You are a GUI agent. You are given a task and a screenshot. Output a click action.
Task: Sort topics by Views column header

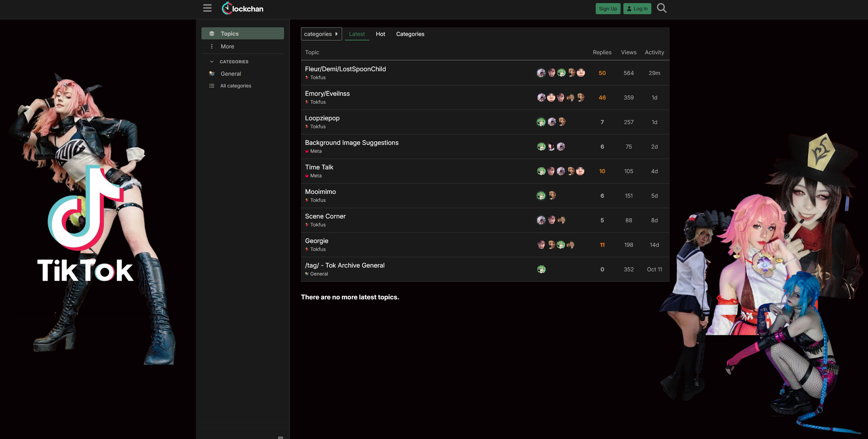(x=628, y=52)
